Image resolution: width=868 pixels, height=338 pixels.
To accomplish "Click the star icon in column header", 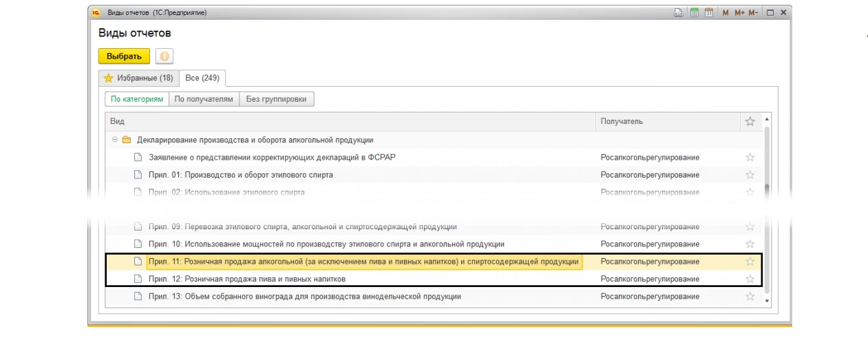I will (x=750, y=121).
